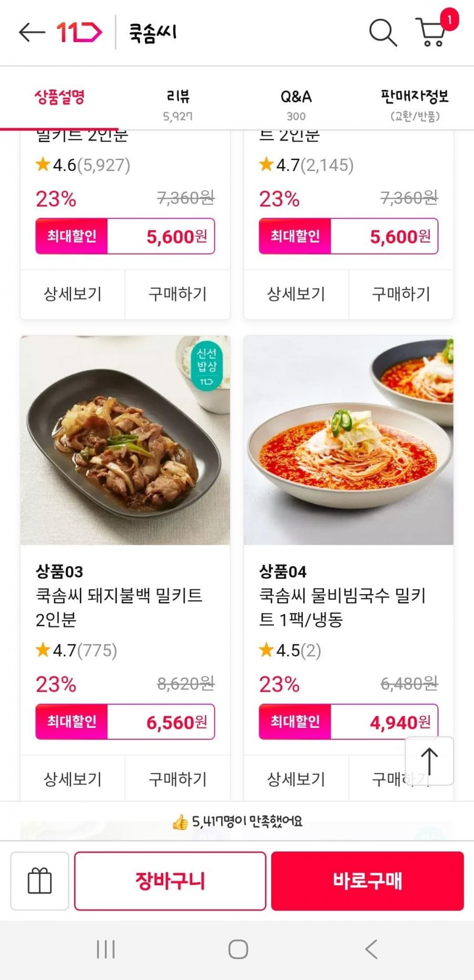Tap the back arrow icon
Image resolution: width=474 pixels, height=980 pixels.
(32, 32)
